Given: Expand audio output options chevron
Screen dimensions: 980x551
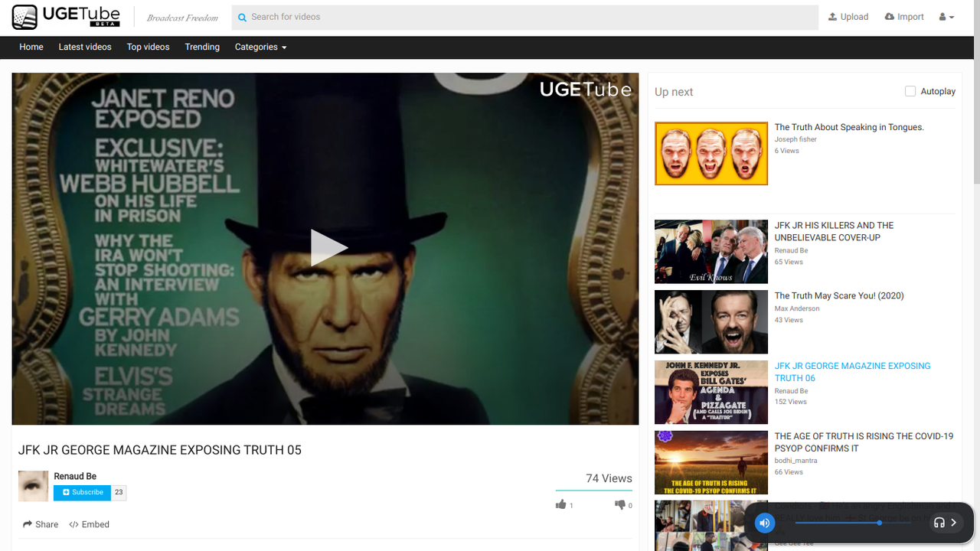Looking at the screenshot, I should (954, 523).
